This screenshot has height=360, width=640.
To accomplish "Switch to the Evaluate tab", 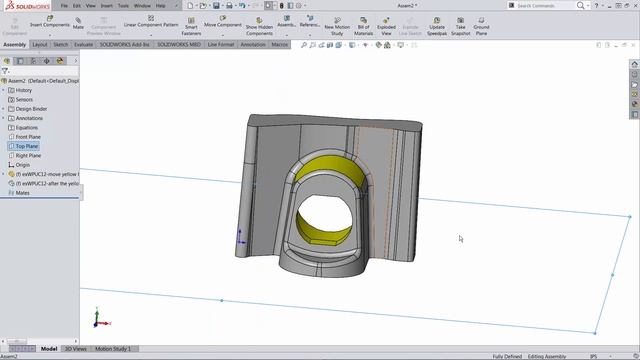I will pos(84,44).
